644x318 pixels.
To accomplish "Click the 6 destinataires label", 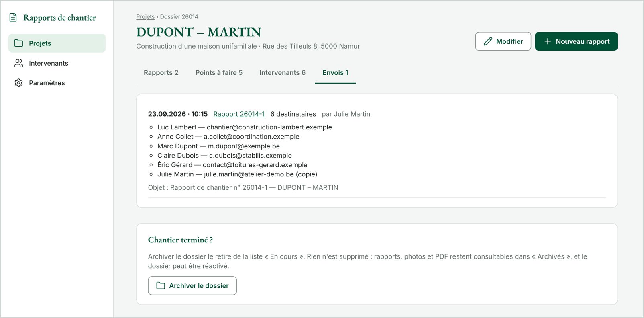I will click(293, 114).
